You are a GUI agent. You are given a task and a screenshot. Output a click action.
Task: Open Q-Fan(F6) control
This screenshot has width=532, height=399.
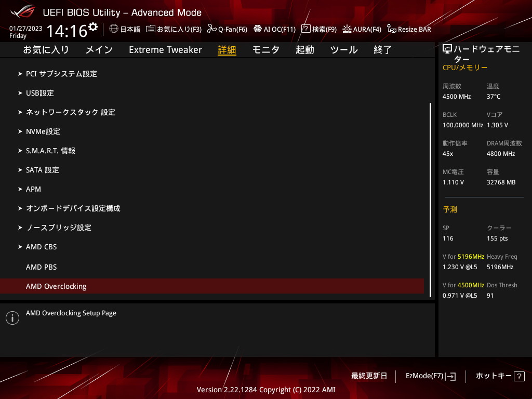pyautogui.click(x=228, y=29)
